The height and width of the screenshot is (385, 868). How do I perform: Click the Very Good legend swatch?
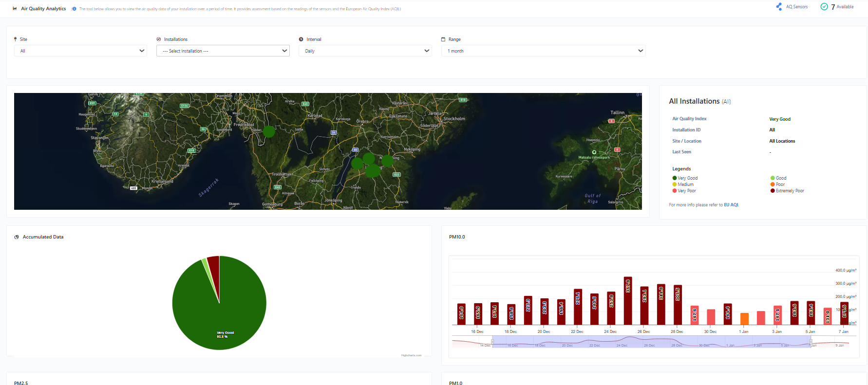(675, 178)
